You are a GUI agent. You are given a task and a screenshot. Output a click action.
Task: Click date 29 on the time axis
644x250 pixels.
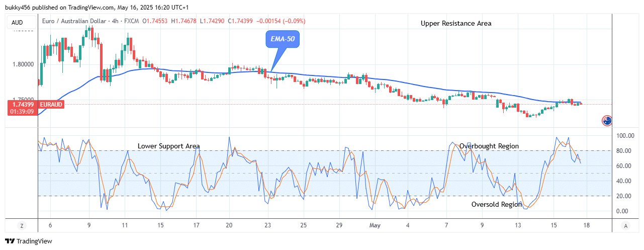tap(339, 225)
